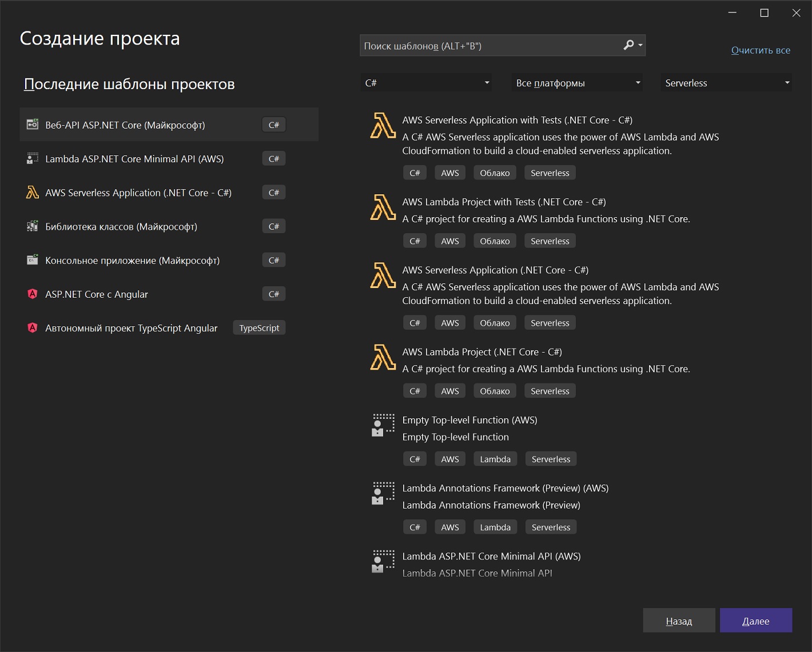The image size is (812, 652).
Task: Click the Web API ASP.NET Core template icon
Action: (x=33, y=125)
